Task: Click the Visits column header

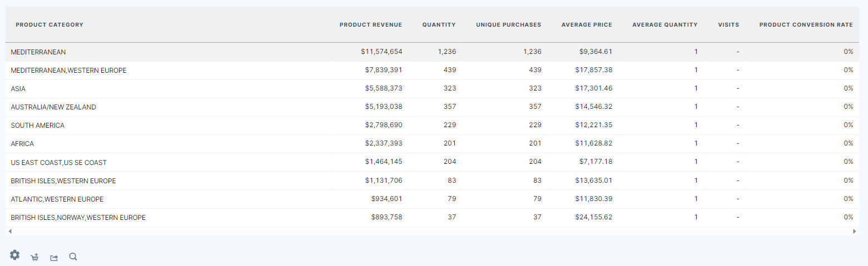Action: pyautogui.click(x=728, y=25)
